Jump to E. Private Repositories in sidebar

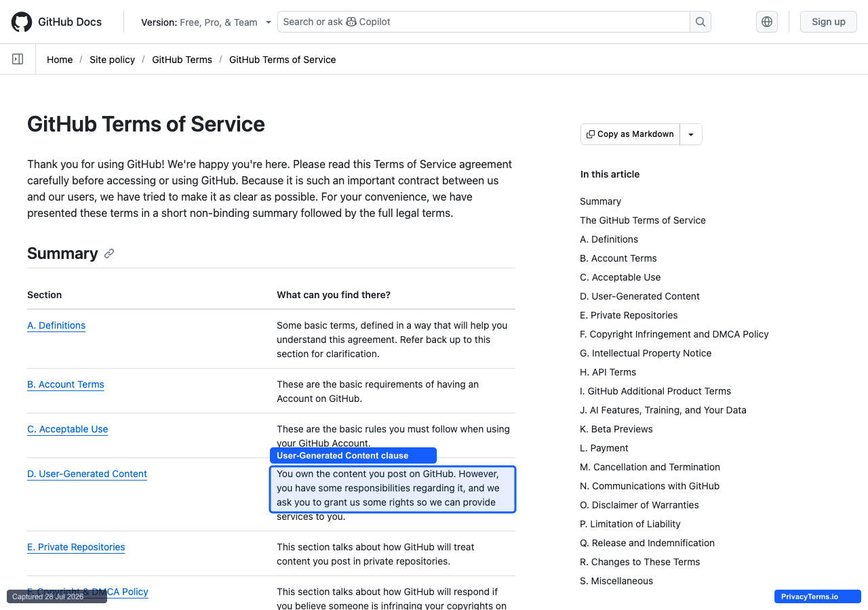tap(629, 315)
